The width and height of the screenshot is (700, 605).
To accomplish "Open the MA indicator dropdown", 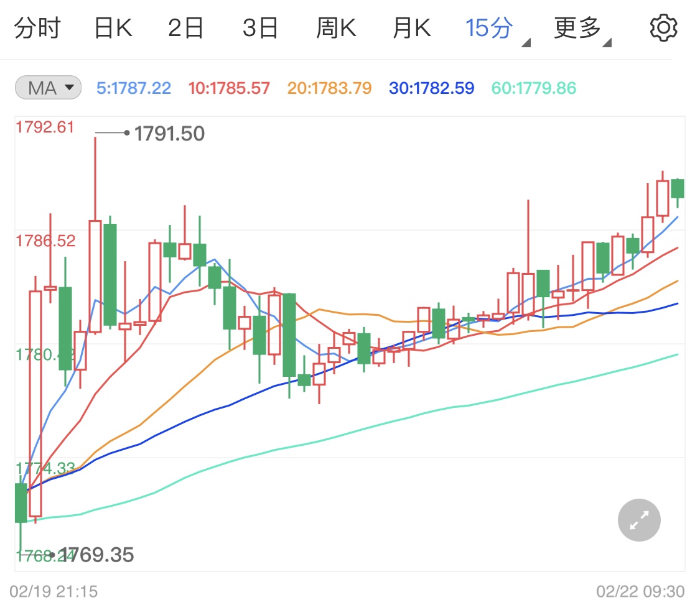I will pyautogui.click(x=48, y=88).
